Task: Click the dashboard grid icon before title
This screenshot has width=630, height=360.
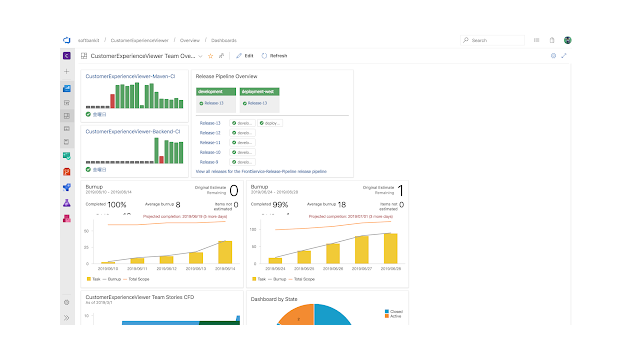Action: click(84, 56)
